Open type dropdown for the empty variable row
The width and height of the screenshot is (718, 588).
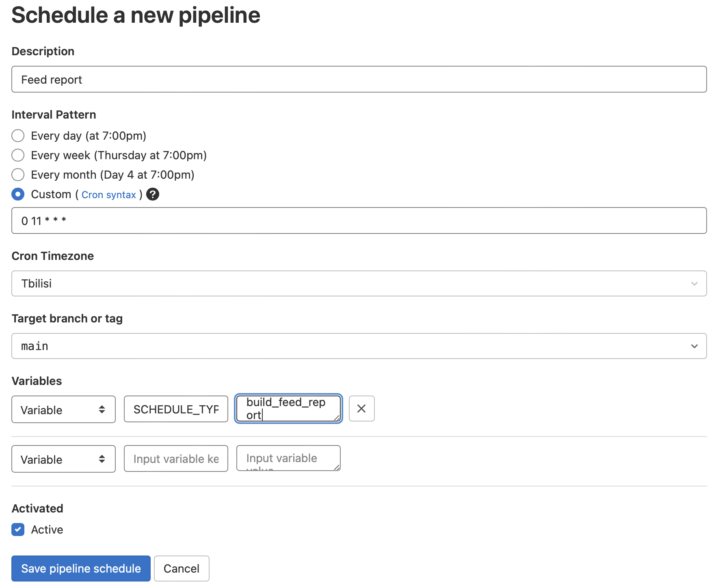63,459
